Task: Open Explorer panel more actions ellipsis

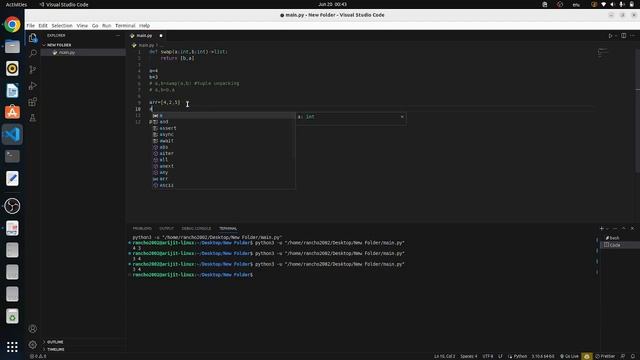Action: [x=118, y=36]
